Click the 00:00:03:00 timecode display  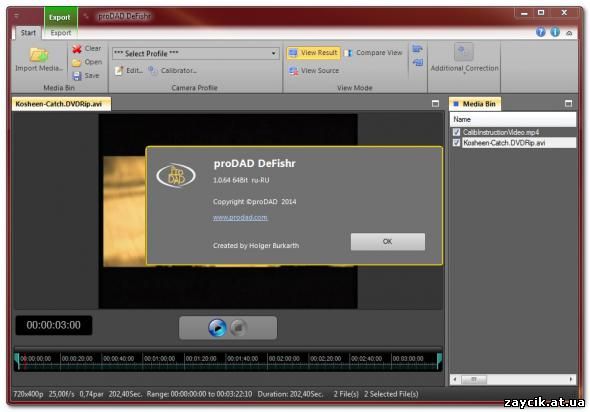click(53, 325)
